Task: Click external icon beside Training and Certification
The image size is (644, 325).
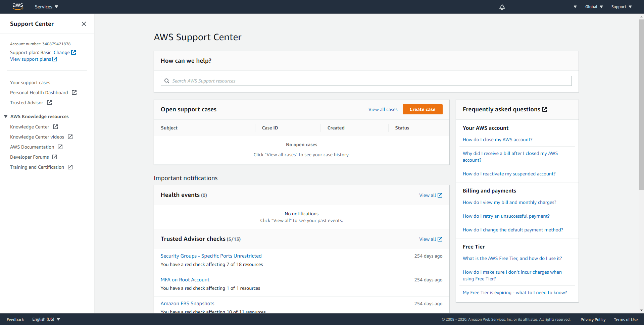Action: [x=70, y=167]
